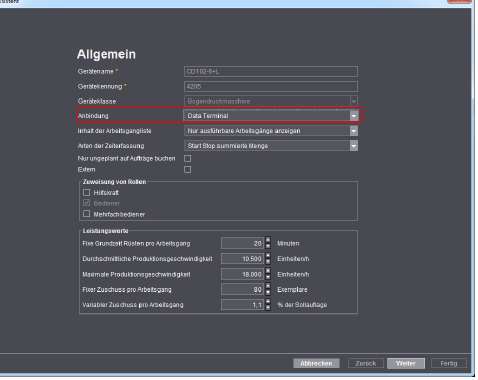The width and height of the screenshot is (478, 380).
Task: Click the Fertig button
Action: (449, 363)
